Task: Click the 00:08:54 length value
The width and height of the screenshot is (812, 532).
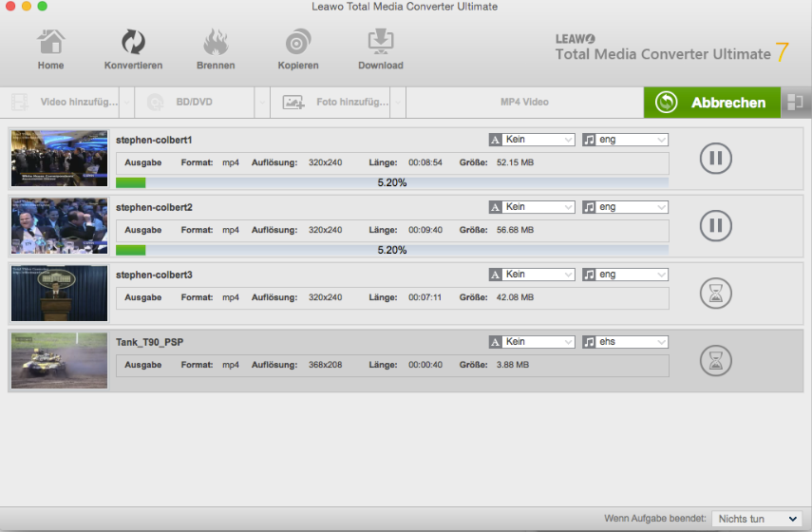Action: pos(425,162)
